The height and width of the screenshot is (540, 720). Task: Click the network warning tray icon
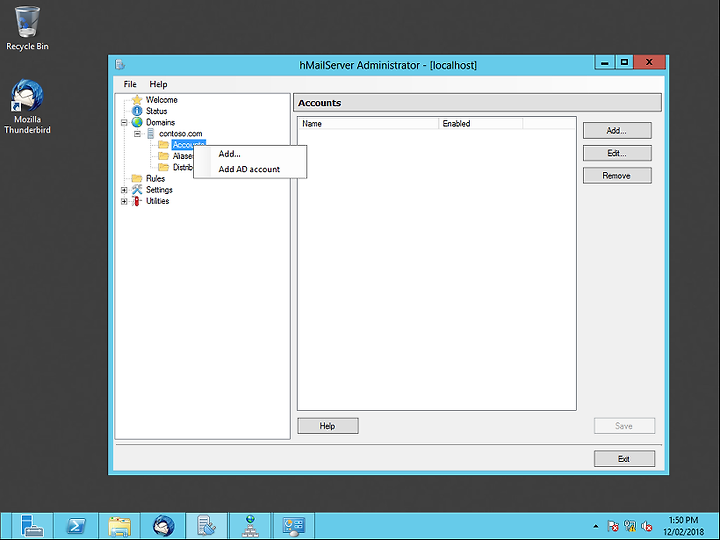click(x=630, y=526)
